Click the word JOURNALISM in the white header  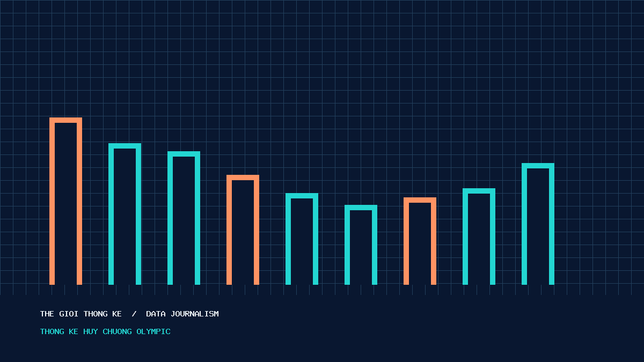click(195, 314)
